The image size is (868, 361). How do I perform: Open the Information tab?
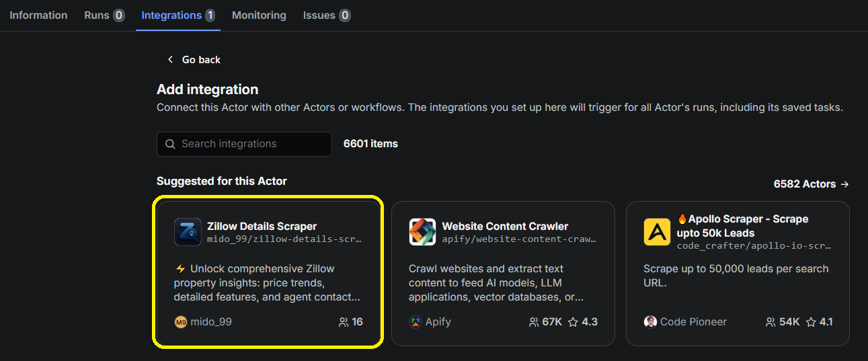tap(38, 15)
